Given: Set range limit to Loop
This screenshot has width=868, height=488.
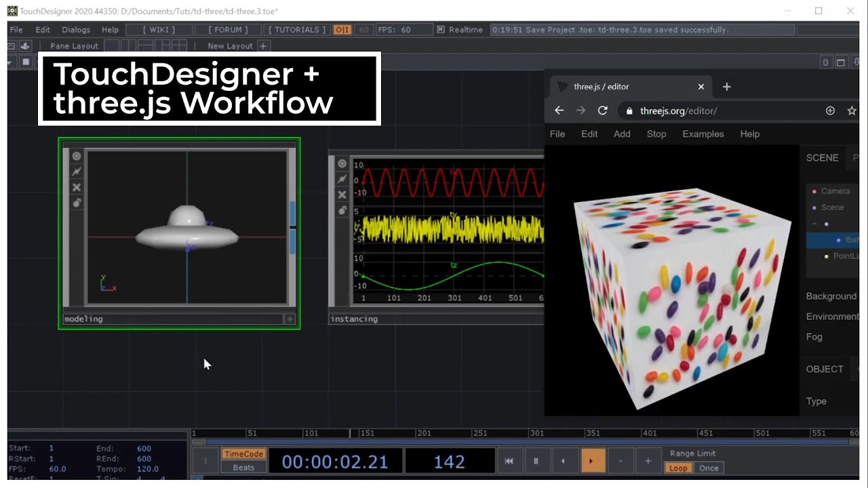Looking at the screenshot, I should 678,468.
